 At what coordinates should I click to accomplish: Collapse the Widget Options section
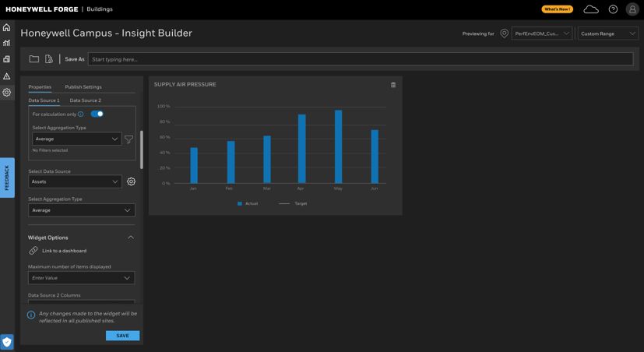[131, 238]
